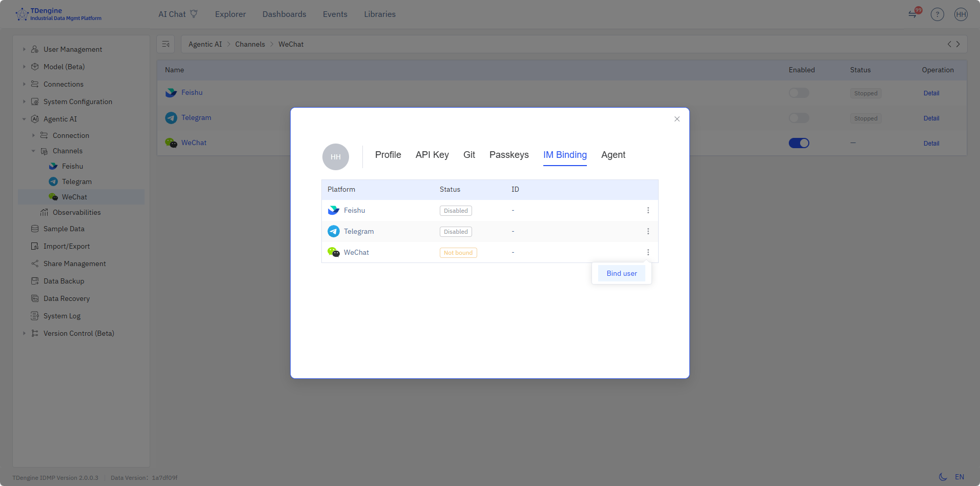Click the Version Control branch icon
This screenshot has height=486, width=980.
tap(35, 333)
